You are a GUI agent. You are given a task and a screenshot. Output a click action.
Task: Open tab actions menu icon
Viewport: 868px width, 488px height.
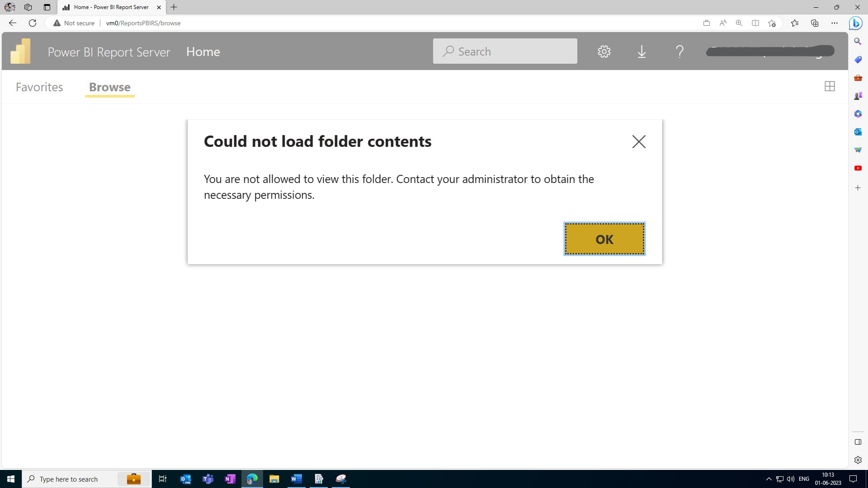click(47, 7)
